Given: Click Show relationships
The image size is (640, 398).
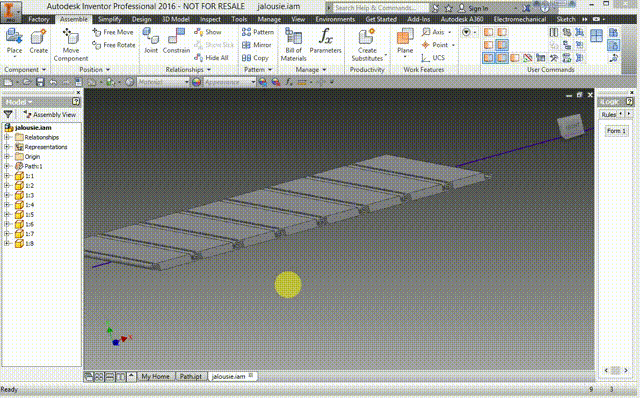Looking at the screenshot, I should tap(208, 32).
